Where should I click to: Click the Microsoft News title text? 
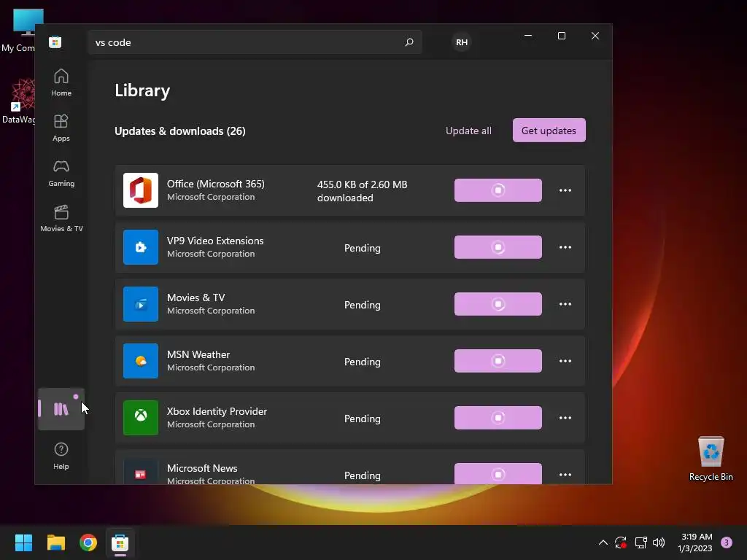click(x=202, y=468)
